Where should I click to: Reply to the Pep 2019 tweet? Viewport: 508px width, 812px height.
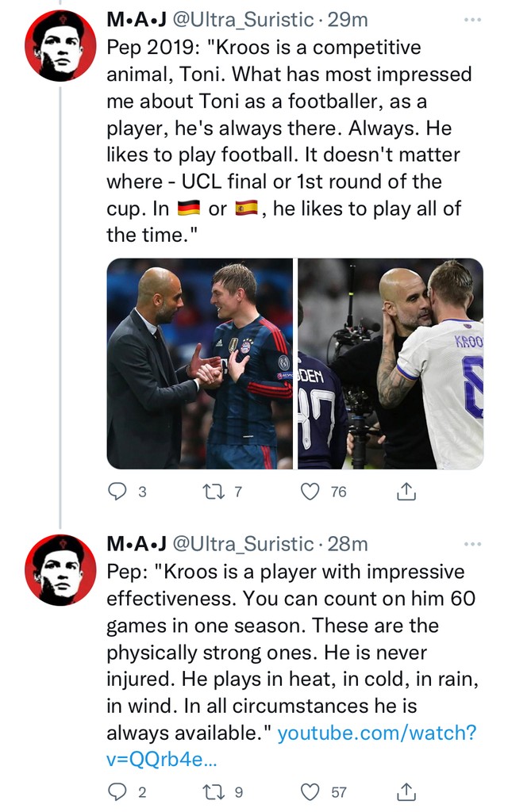point(117,491)
